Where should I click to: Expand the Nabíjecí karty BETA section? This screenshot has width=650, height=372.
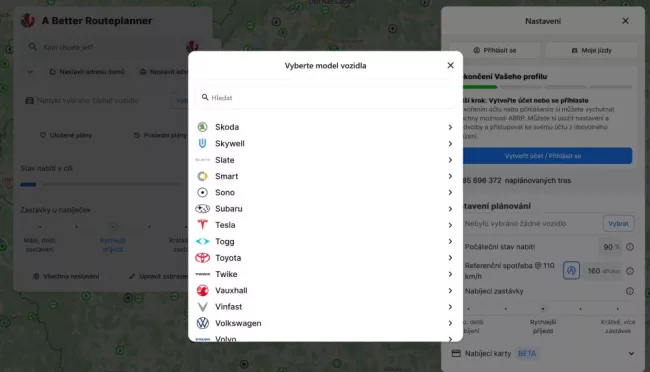click(x=631, y=353)
